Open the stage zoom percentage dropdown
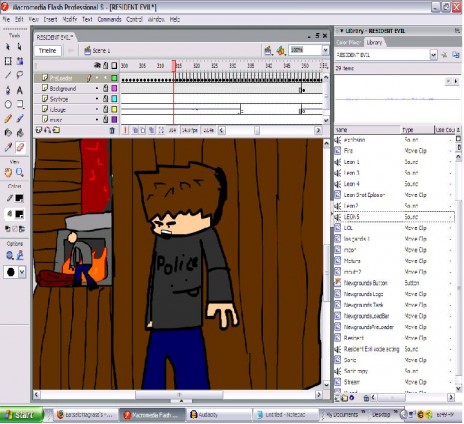Screen dimensions: 464x424 (325, 50)
